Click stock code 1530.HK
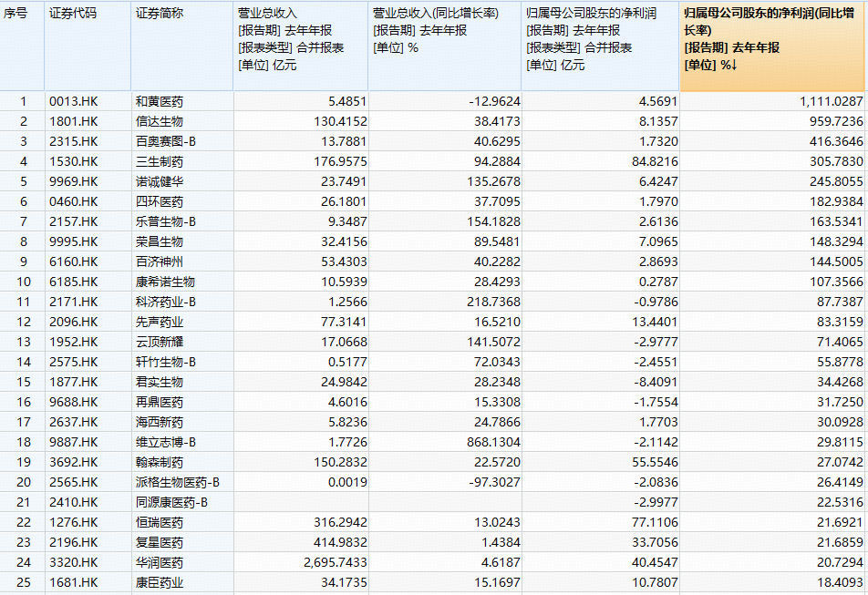The height and width of the screenshot is (595, 868). (73, 161)
